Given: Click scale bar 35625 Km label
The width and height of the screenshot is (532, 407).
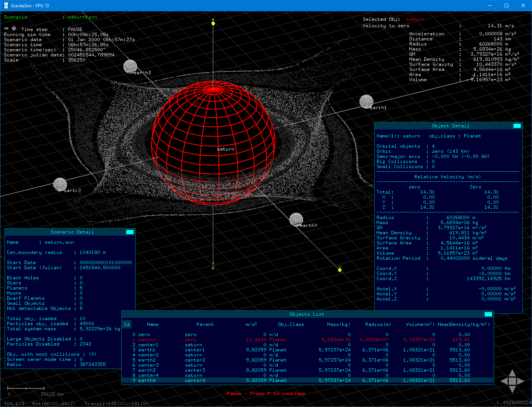Looking at the screenshot, I should click(x=52, y=394).
